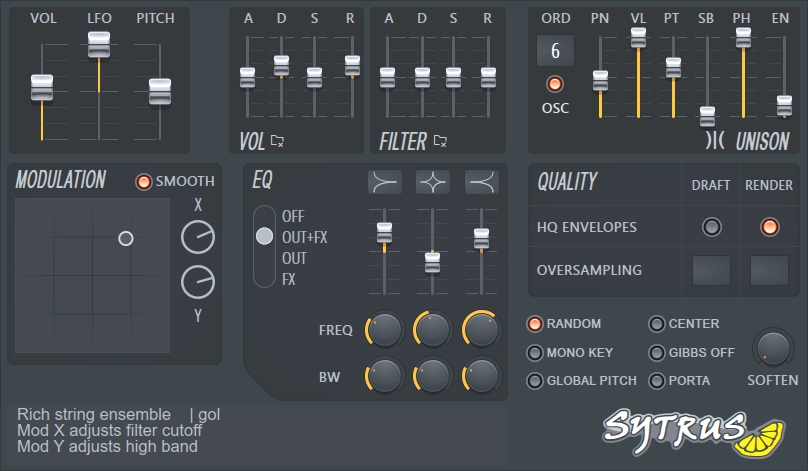The width and height of the screenshot is (808, 471).
Task: Enable HQ Envelopes in Draft mode
Action: [x=711, y=227]
